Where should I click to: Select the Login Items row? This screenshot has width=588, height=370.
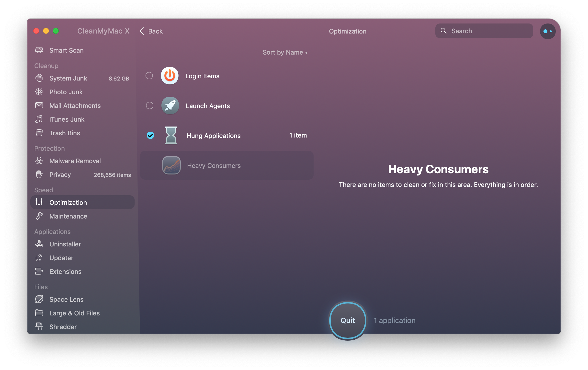227,76
